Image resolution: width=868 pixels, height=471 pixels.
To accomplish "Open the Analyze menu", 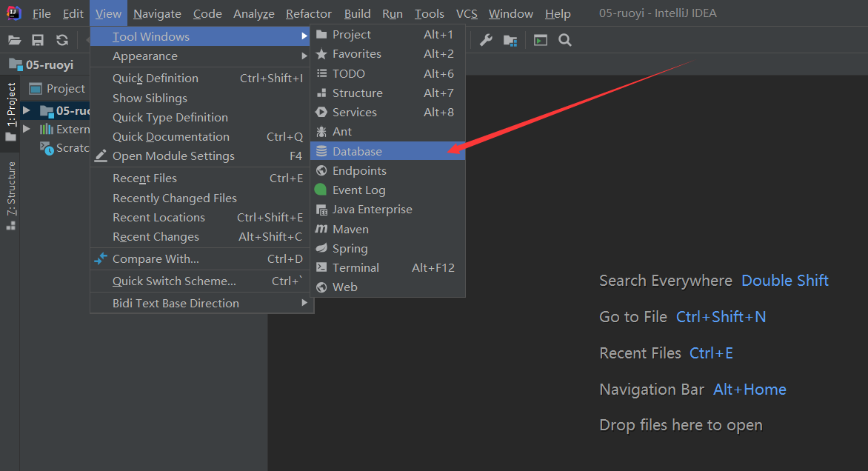I will pos(254,13).
